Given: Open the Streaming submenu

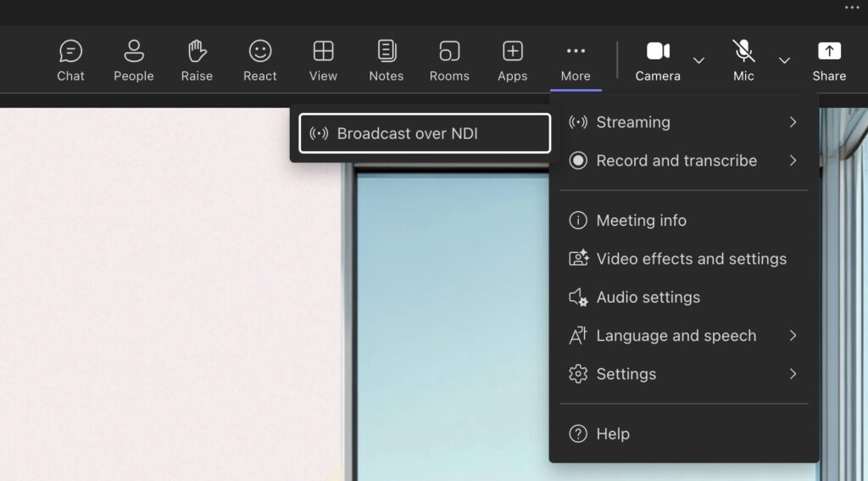Looking at the screenshot, I should pyautogui.click(x=684, y=122).
